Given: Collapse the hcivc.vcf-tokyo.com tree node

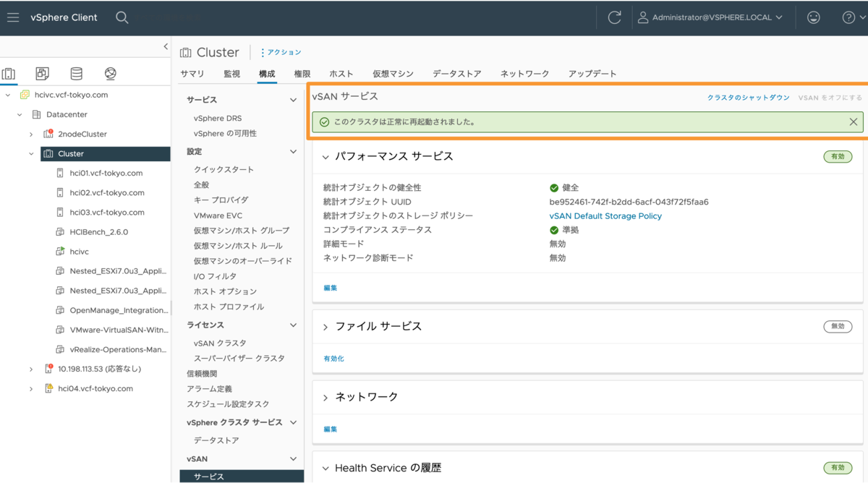Looking at the screenshot, I should (8, 95).
